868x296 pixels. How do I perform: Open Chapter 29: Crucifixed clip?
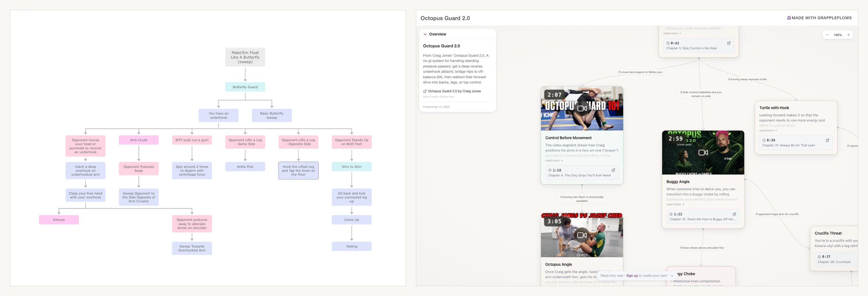point(837,259)
